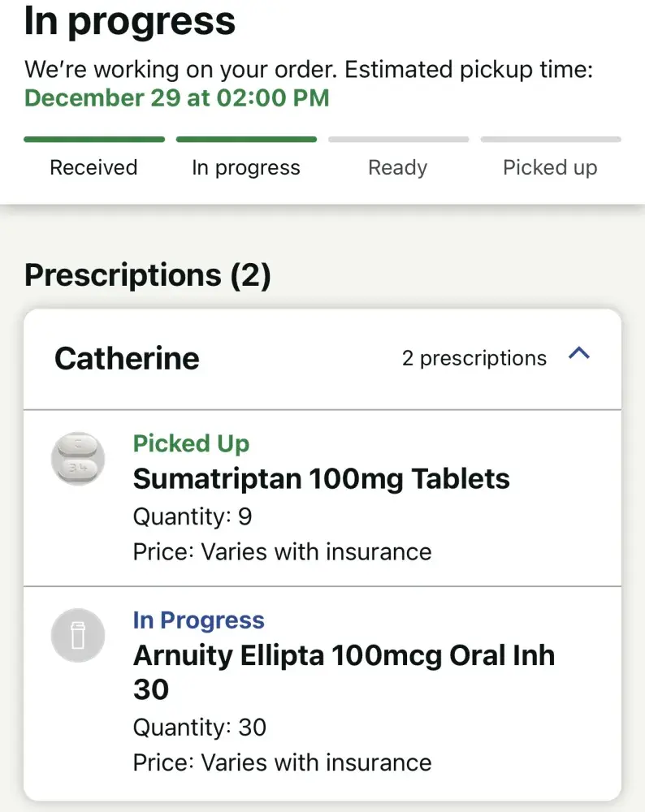This screenshot has height=812, width=645.
Task: Tap the Catherine patient name header
Action: click(127, 358)
